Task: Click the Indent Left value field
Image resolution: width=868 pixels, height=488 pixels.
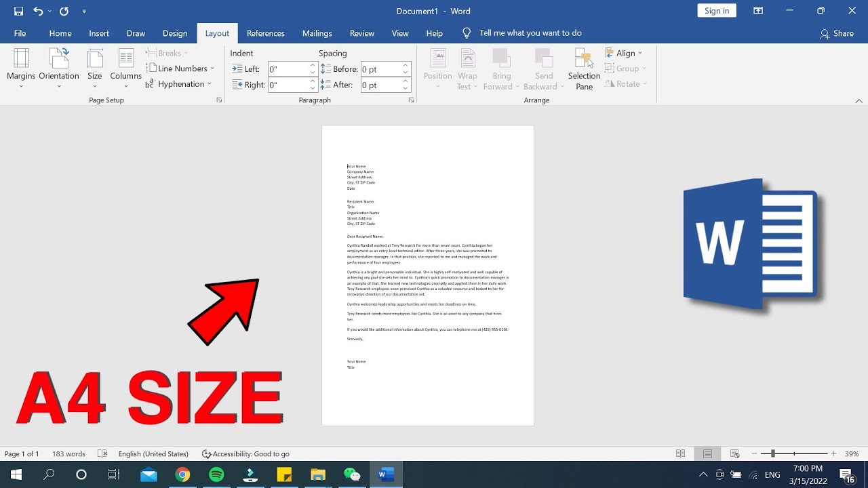Action: click(288, 69)
